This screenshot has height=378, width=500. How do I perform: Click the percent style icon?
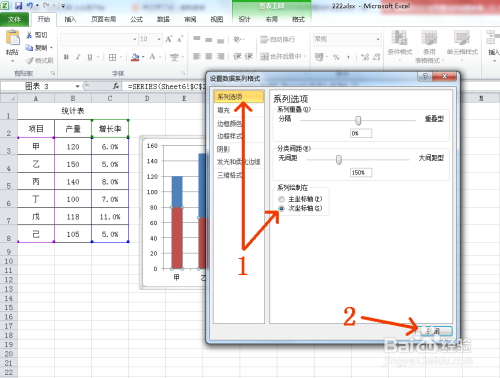(x=336, y=57)
